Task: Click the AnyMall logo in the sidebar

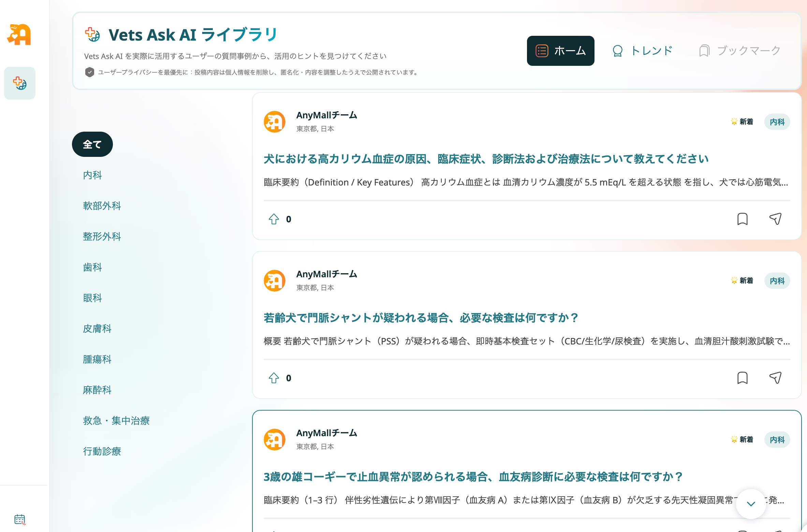Action: 19,34
